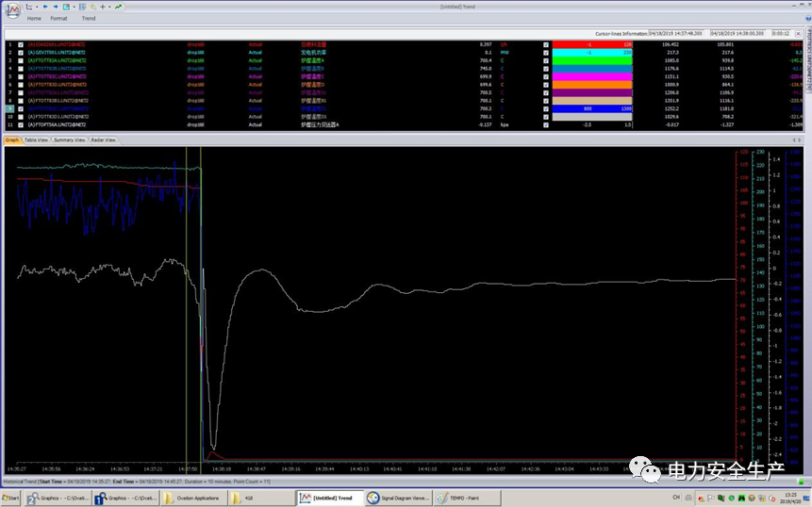Open dropdown arrow beside the colored layout icon
812x507 pixels.
75,7
